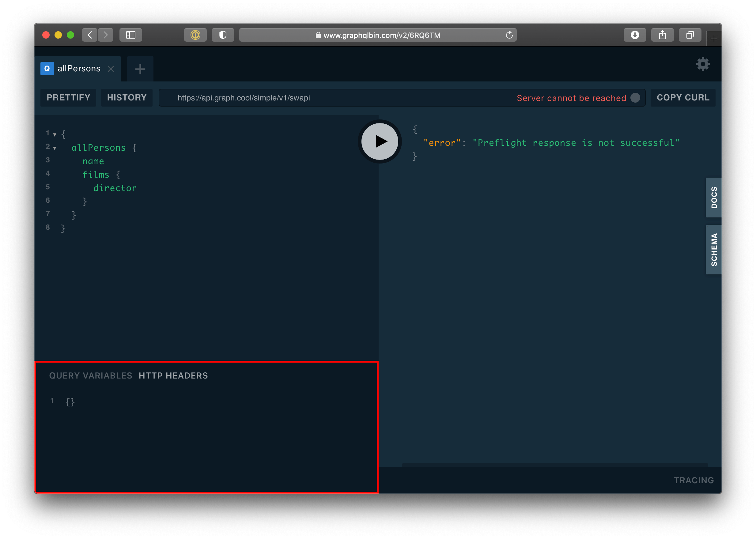Add a new query tab
Image resolution: width=756 pixels, height=539 pixels.
point(140,69)
